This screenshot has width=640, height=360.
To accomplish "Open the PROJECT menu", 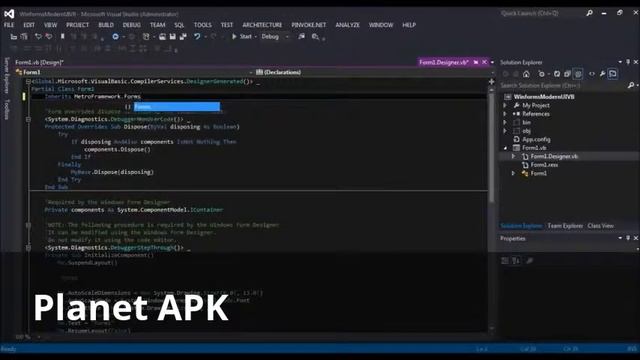I will (77, 25).
